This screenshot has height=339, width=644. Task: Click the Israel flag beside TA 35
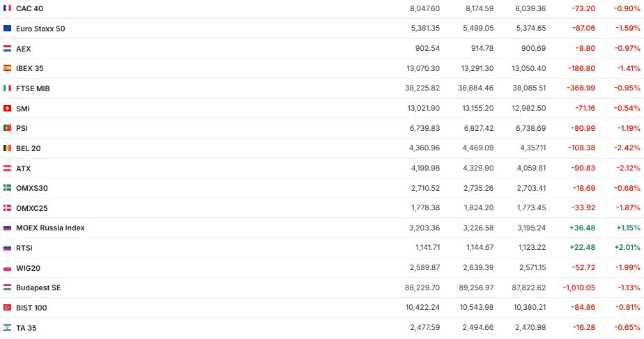point(7,328)
